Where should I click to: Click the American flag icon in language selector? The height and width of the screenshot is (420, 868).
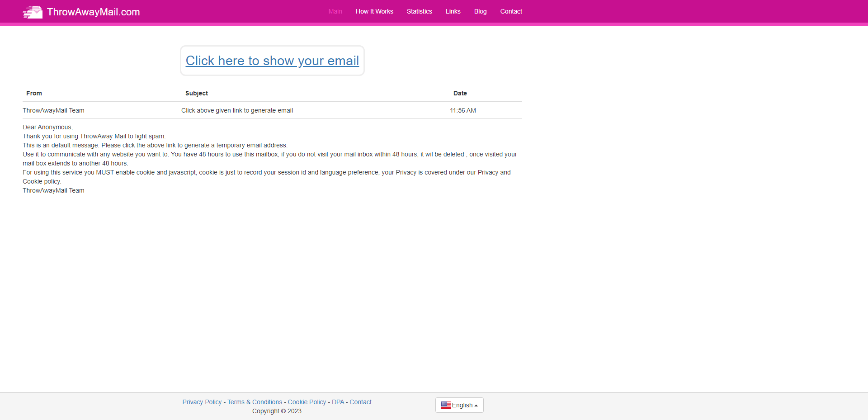447,405
